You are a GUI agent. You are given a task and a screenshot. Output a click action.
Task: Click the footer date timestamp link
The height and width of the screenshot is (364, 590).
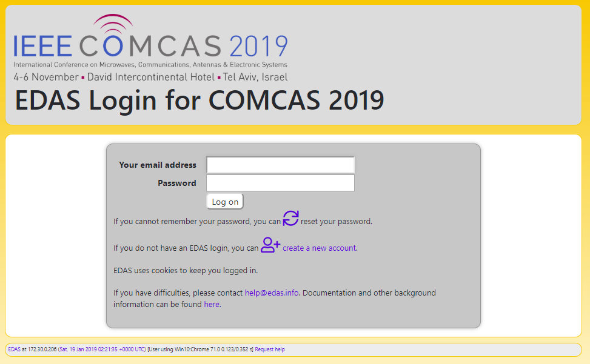[102, 349]
